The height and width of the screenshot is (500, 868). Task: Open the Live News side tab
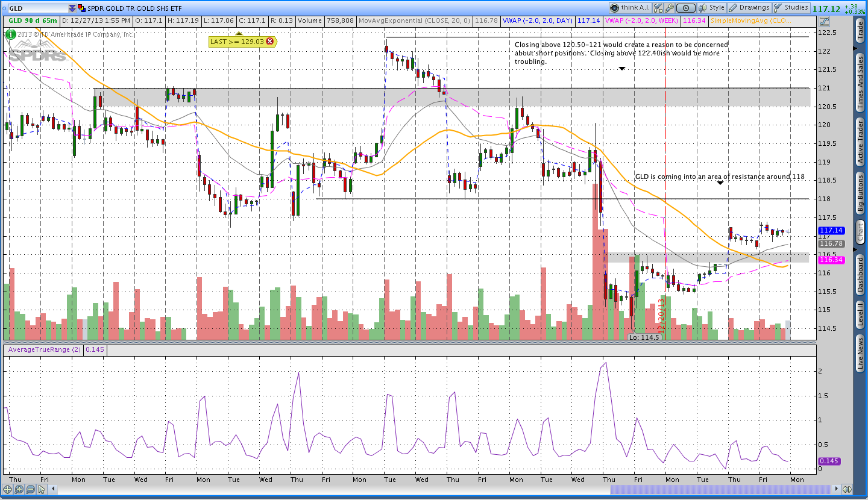pos(860,354)
